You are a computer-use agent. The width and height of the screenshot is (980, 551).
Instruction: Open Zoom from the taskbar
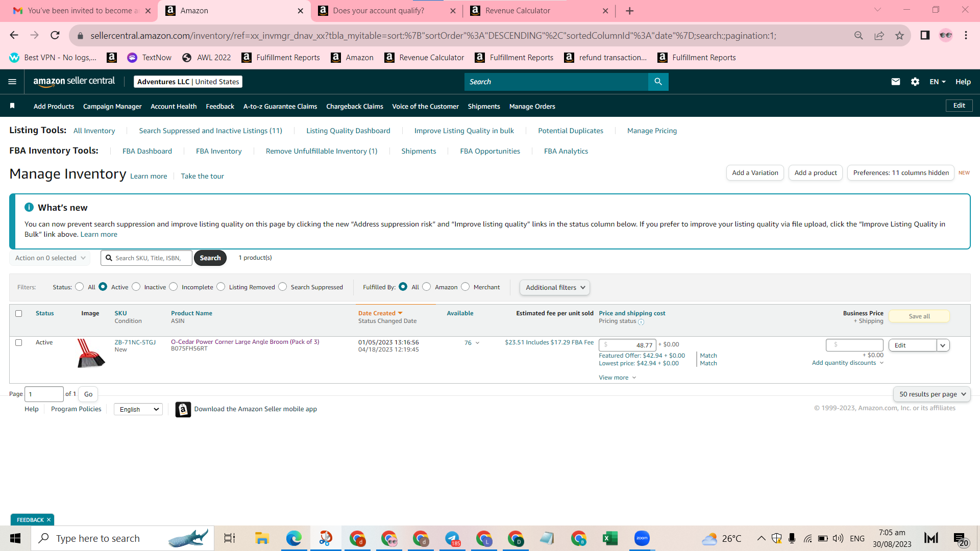coord(642,538)
